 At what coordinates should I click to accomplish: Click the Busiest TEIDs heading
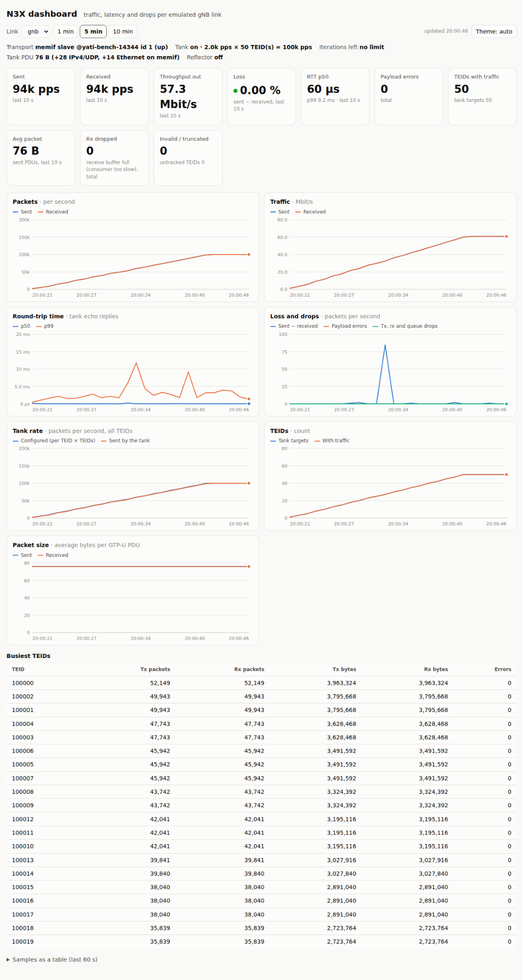pos(28,656)
